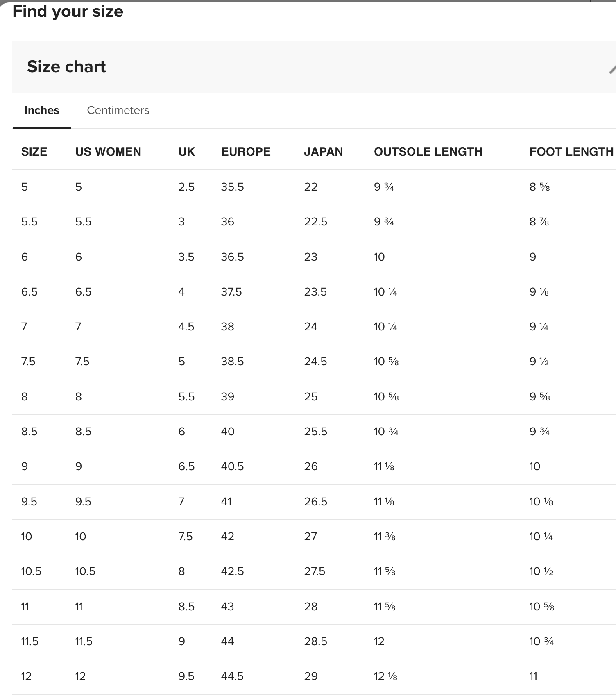616x696 pixels.
Task: Click the Find your size title
Action: [68, 11]
